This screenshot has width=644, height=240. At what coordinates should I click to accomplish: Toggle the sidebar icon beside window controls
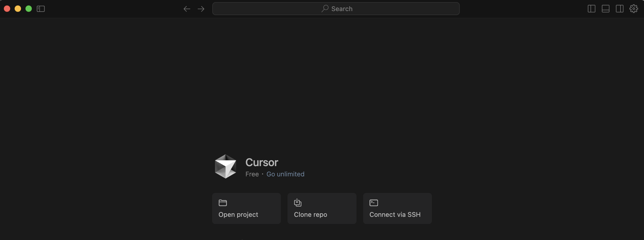pyautogui.click(x=41, y=9)
